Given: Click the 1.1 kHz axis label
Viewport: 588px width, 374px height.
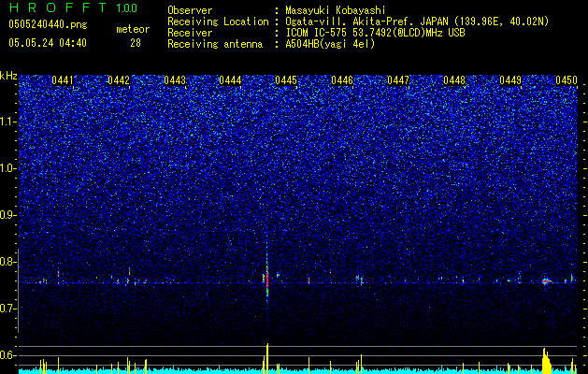Looking at the screenshot, I should (8, 122).
